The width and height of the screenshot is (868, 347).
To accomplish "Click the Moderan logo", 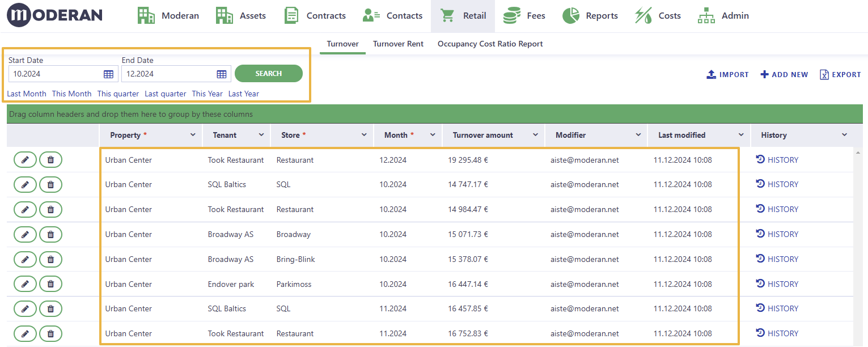I will tap(54, 15).
